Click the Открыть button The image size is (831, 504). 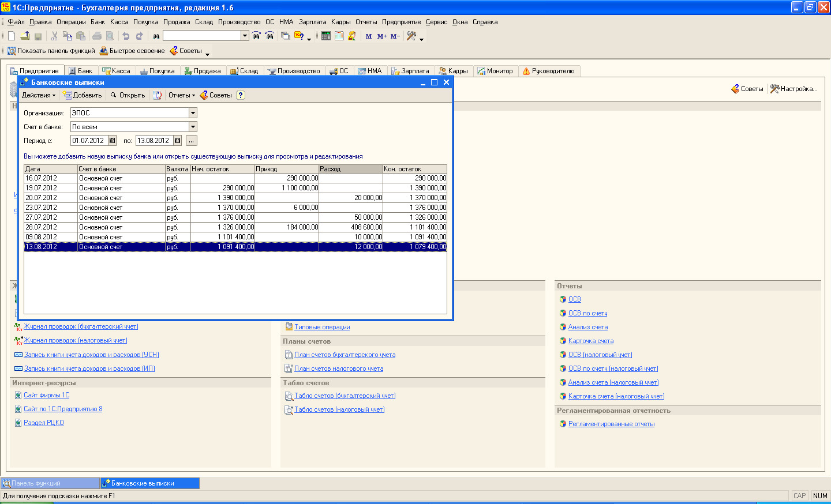pos(128,95)
